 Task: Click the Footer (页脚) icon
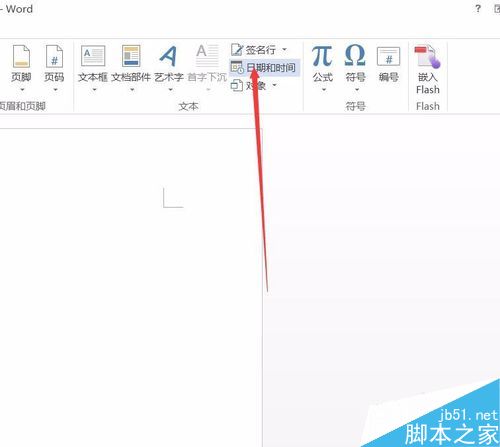(x=21, y=57)
